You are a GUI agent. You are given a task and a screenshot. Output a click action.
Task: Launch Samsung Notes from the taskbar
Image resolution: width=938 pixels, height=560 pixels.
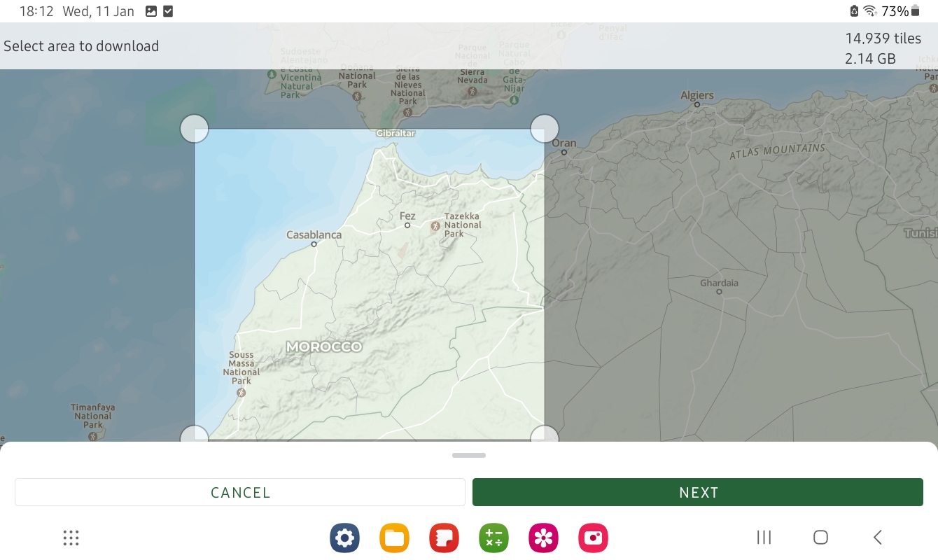[444, 538]
